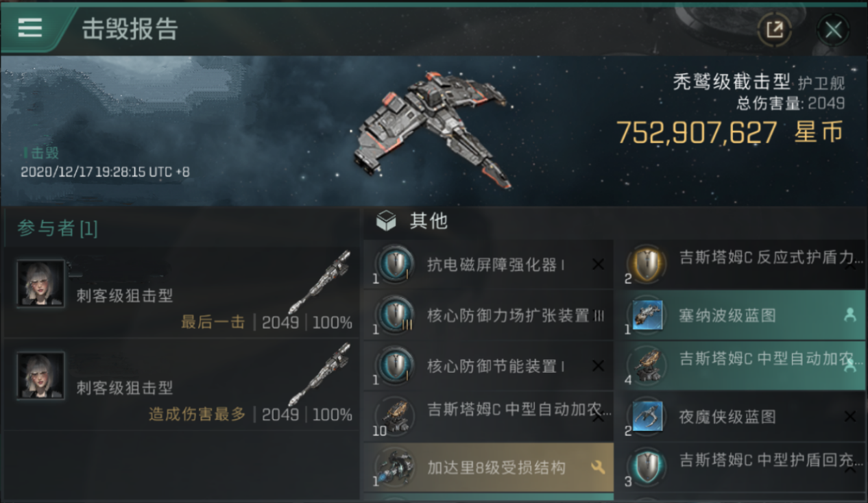Select the 加达里8级受损结构 item icon
Viewport: 868px width, 503px height.
pos(396,467)
